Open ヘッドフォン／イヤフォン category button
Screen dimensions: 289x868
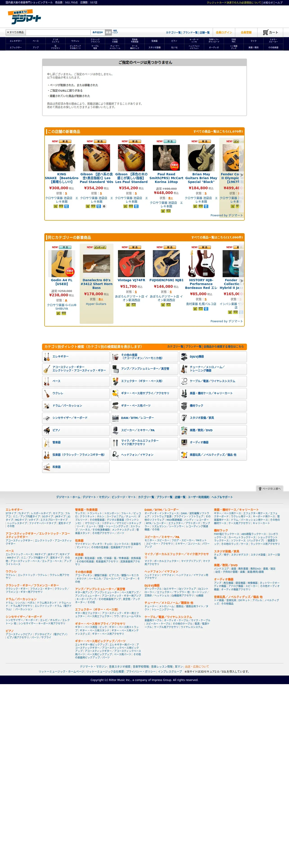tap(144, 455)
